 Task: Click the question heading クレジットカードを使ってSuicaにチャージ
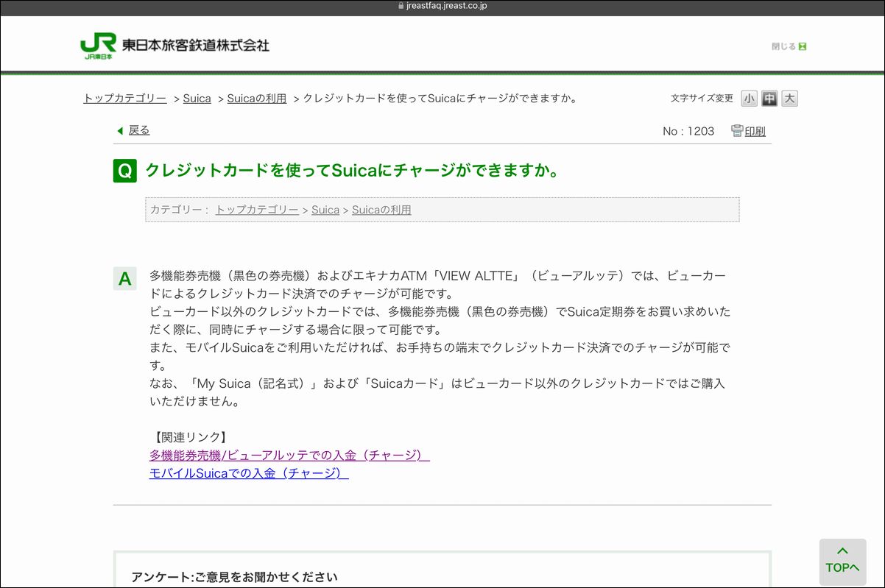[352, 171]
